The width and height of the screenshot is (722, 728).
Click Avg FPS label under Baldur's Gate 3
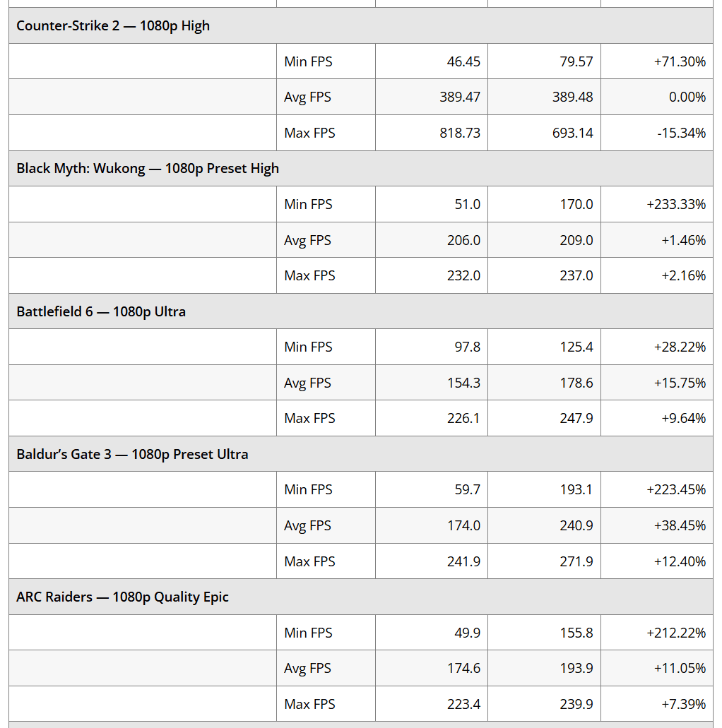[307, 525]
